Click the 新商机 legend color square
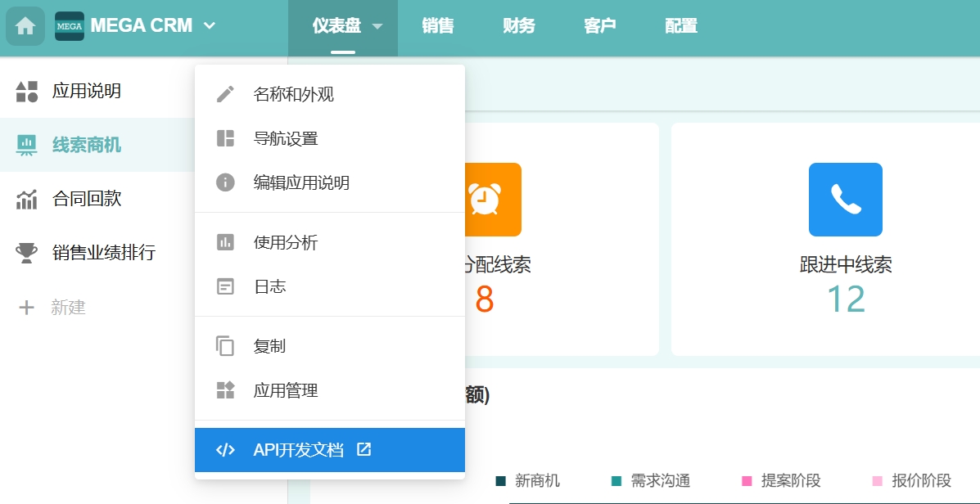Image resolution: width=980 pixels, height=504 pixels. coord(500,481)
